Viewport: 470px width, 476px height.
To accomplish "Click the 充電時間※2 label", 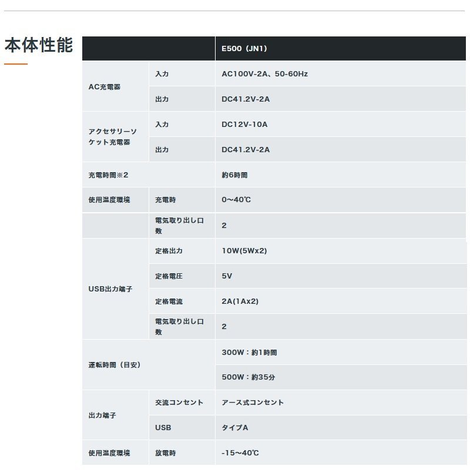I will [108, 175].
